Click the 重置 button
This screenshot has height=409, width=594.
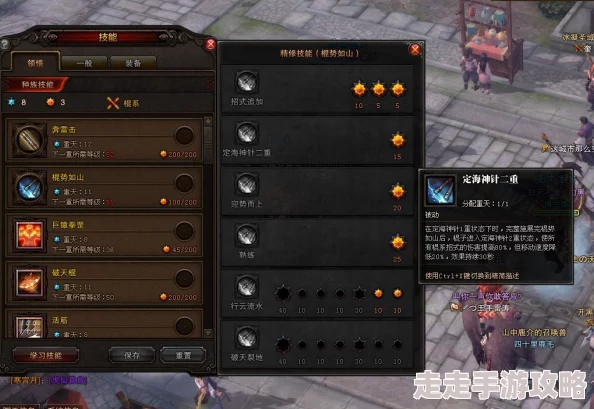pyautogui.click(x=183, y=355)
